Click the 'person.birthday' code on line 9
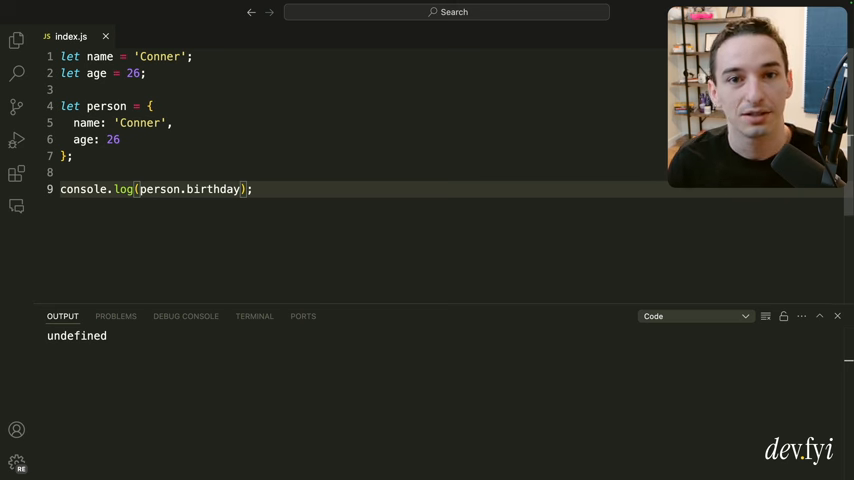This screenshot has width=854, height=480. [x=190, y=189]
